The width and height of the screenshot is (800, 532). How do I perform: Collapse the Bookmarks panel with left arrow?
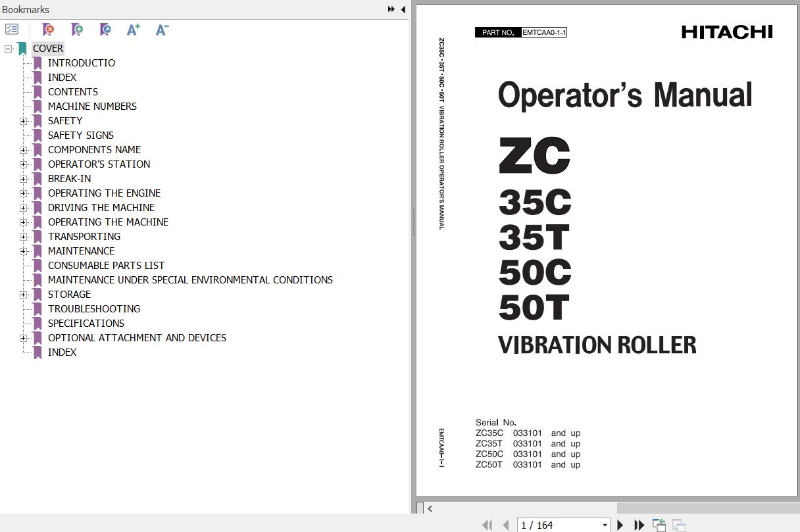point(403,9)
